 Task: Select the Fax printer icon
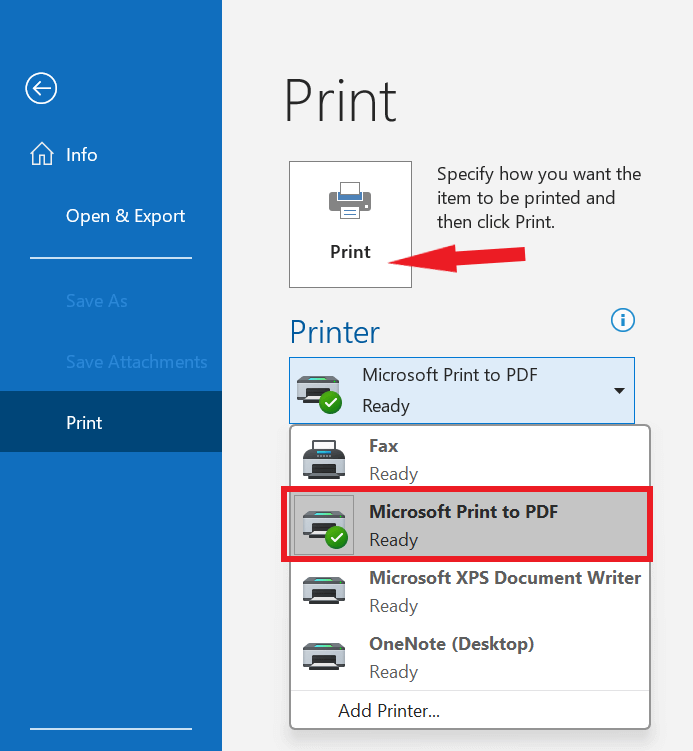pyautogui.click(x=324, y=459)
